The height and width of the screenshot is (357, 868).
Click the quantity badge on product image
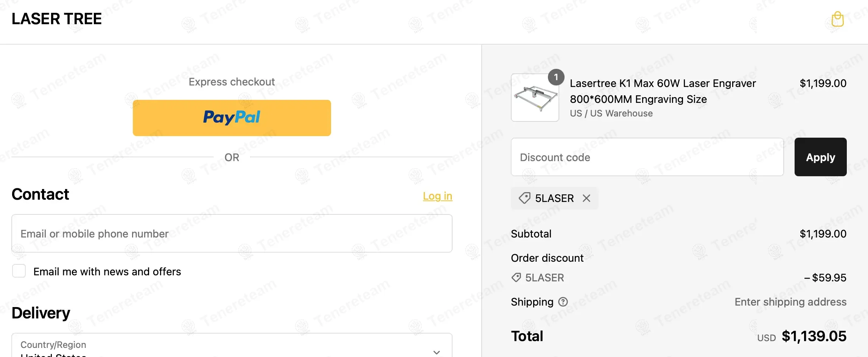[x=556, y=77]
